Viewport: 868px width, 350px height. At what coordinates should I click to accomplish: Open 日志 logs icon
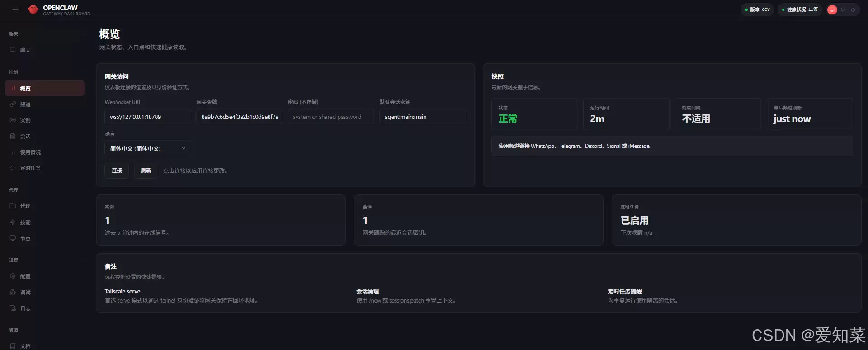(13, 308)
